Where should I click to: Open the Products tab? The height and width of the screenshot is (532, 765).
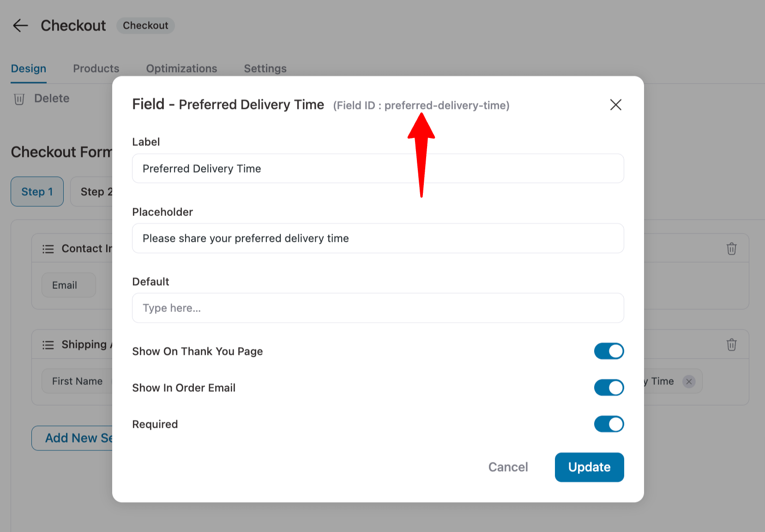coord(96,69)
